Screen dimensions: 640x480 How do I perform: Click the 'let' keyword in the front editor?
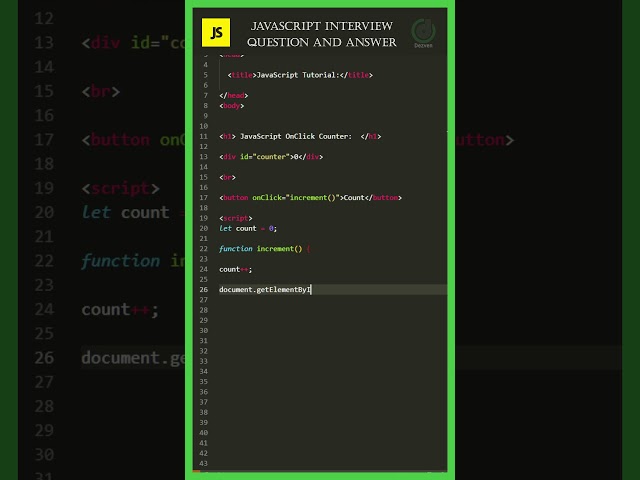[225, 228]
